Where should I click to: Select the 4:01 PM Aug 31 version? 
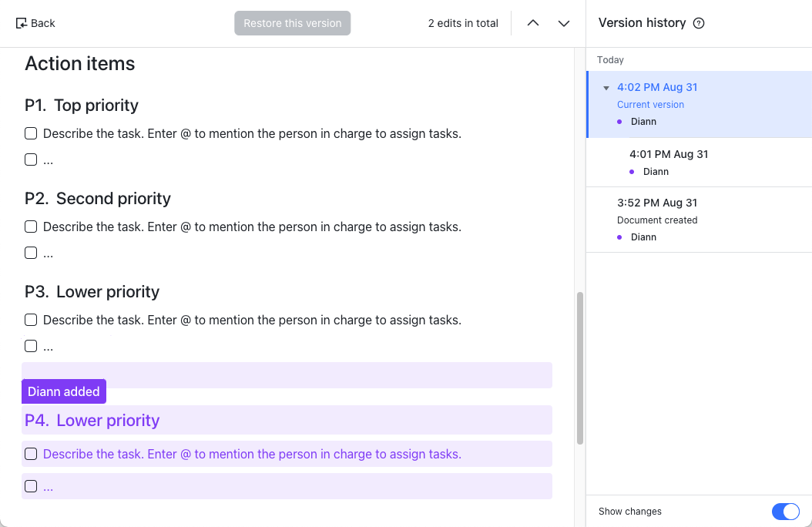click(668, 154)
